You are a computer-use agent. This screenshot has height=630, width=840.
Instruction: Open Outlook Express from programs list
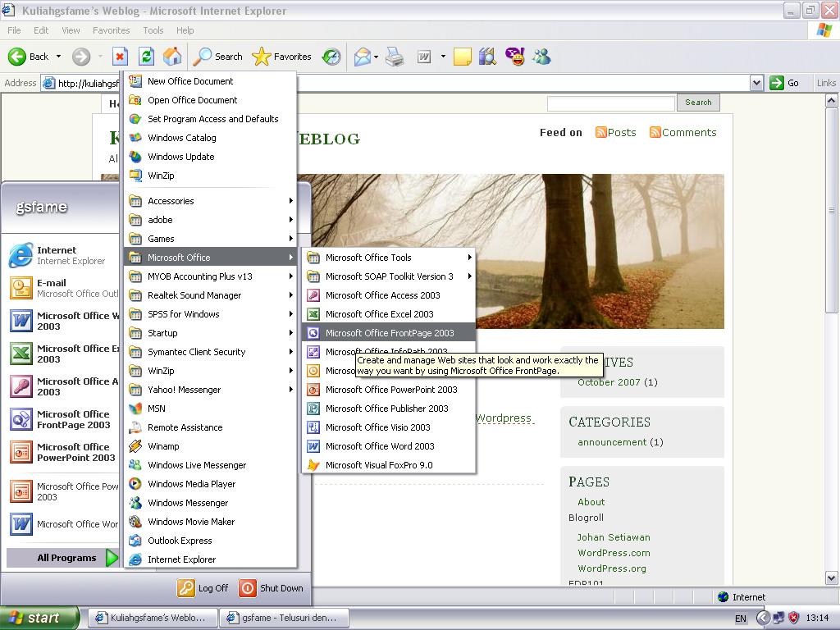point(211,540)
